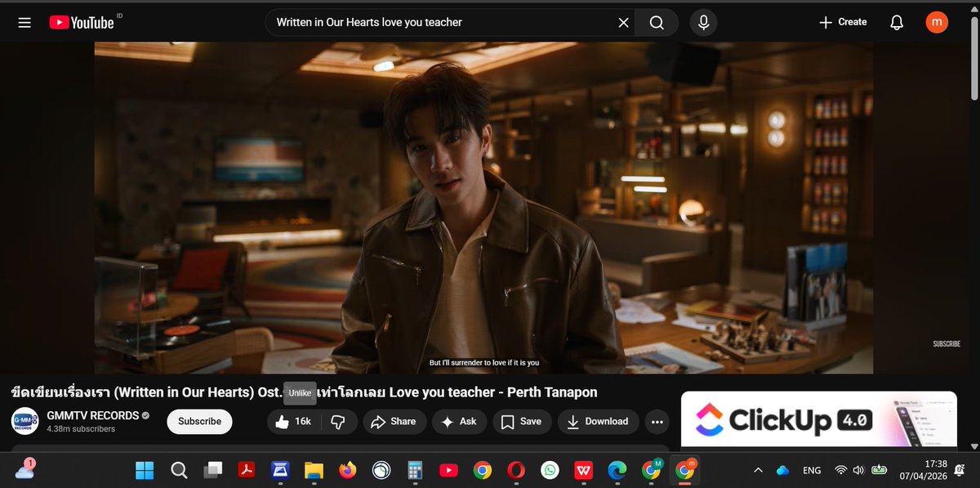Open the more actions three-dot menu
This screenshot has height=488, width=980.
657,421
